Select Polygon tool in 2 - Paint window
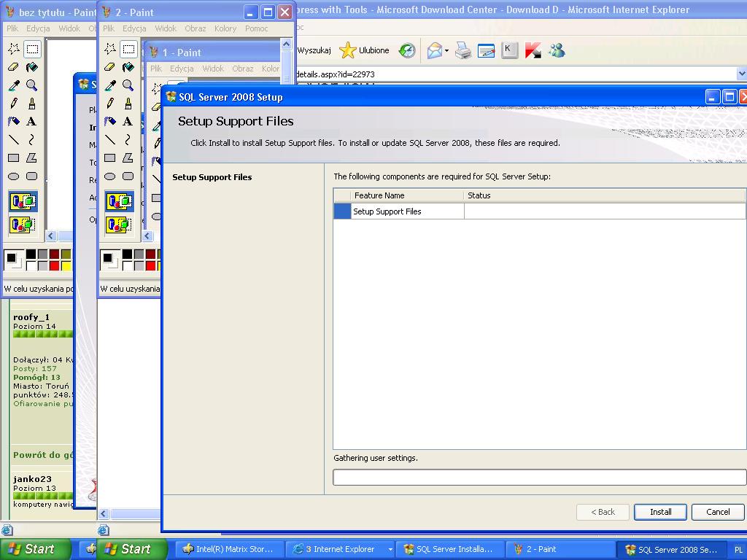The image size is (747, 560). (x=128, y=157)
